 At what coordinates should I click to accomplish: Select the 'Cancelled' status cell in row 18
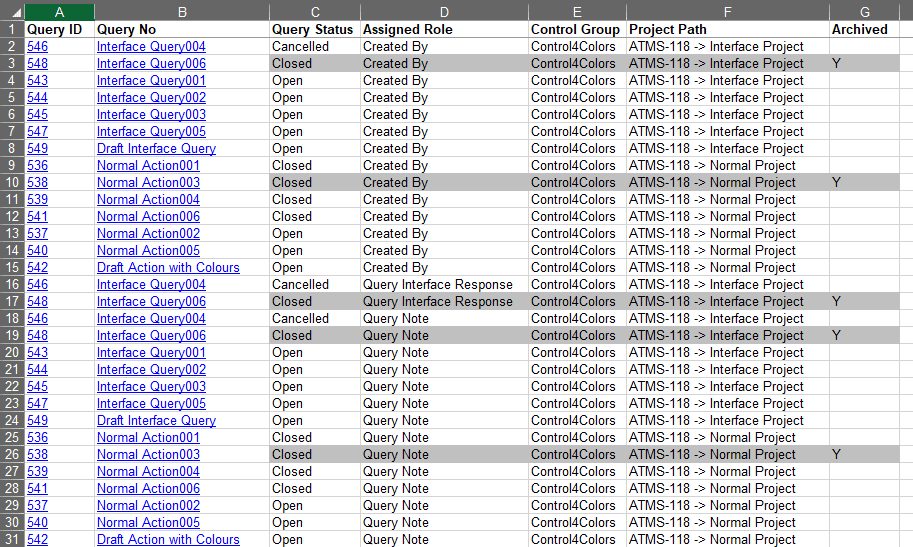click(x=315, y=319)
